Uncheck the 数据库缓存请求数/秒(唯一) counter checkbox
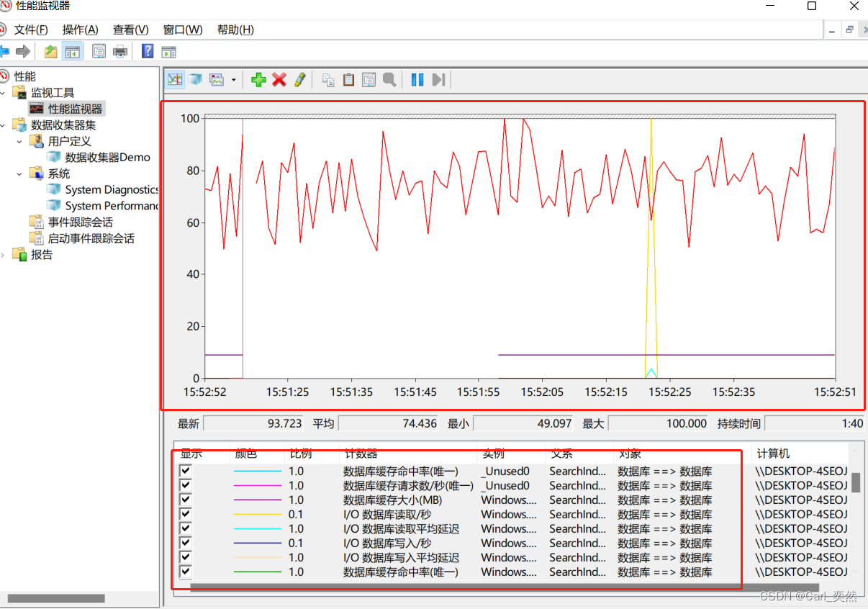The image size is (868, 609). (186, 485)
